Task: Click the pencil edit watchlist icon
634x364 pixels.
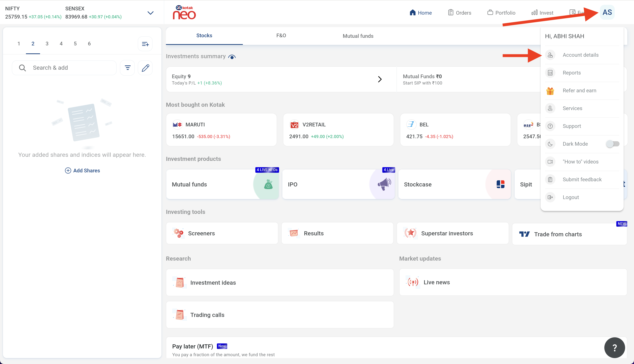Action: pyautogui.click(x=145, y=68)
